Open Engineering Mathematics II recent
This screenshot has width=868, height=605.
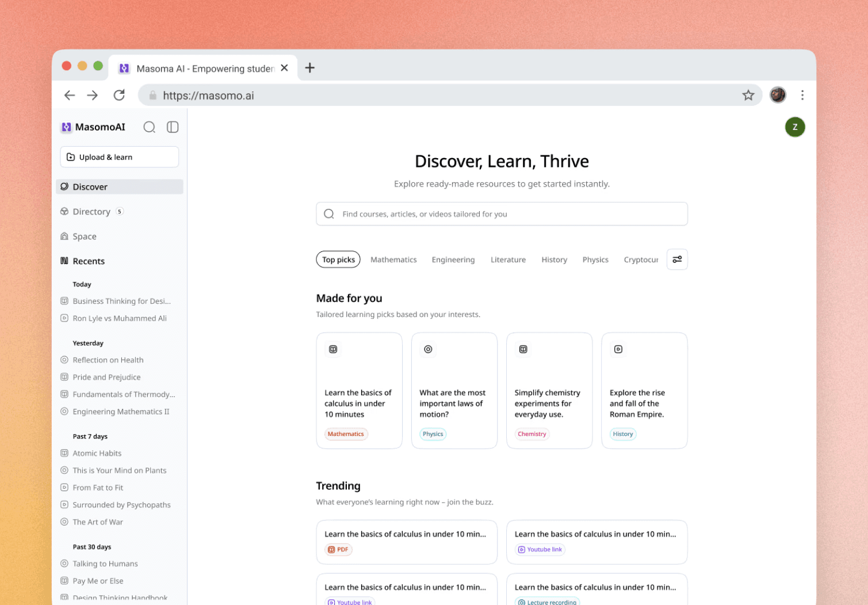coord(115,412)
